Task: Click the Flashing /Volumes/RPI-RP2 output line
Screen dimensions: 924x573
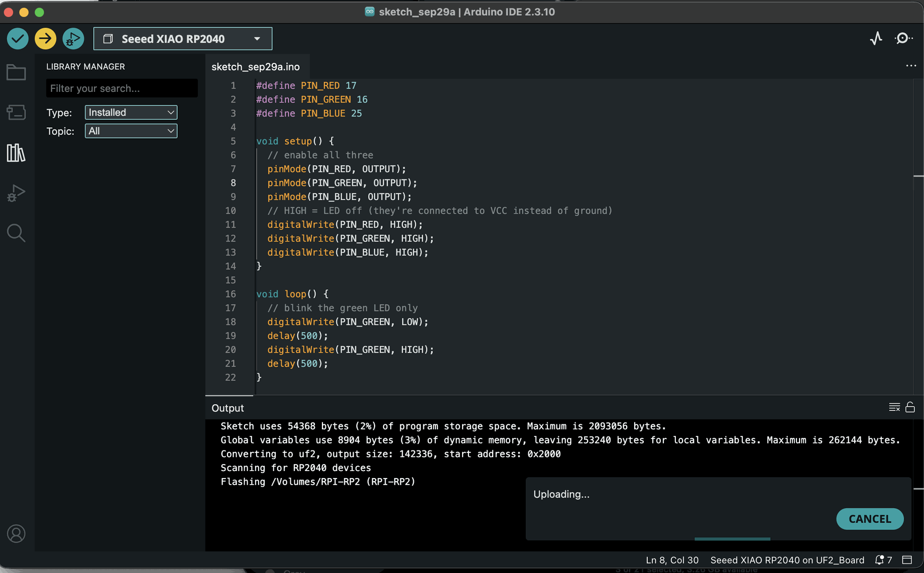Action: coord(318,482)
